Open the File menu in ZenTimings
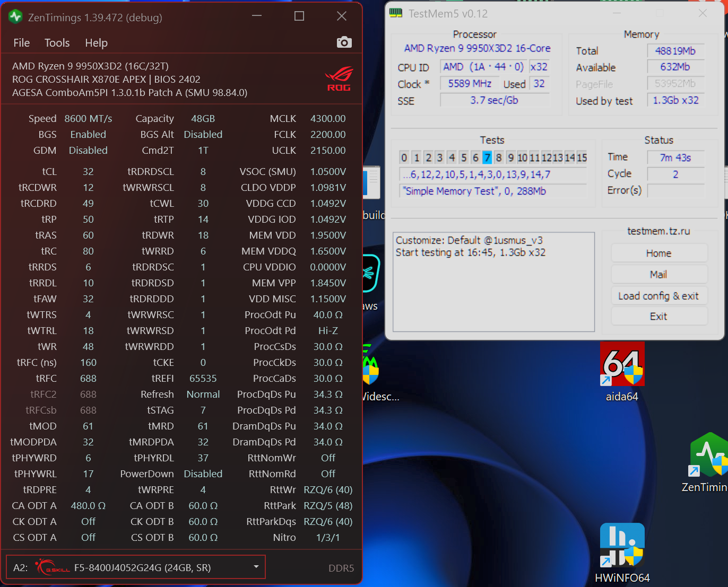The image size is (728, 587). [x=22, y=43]
